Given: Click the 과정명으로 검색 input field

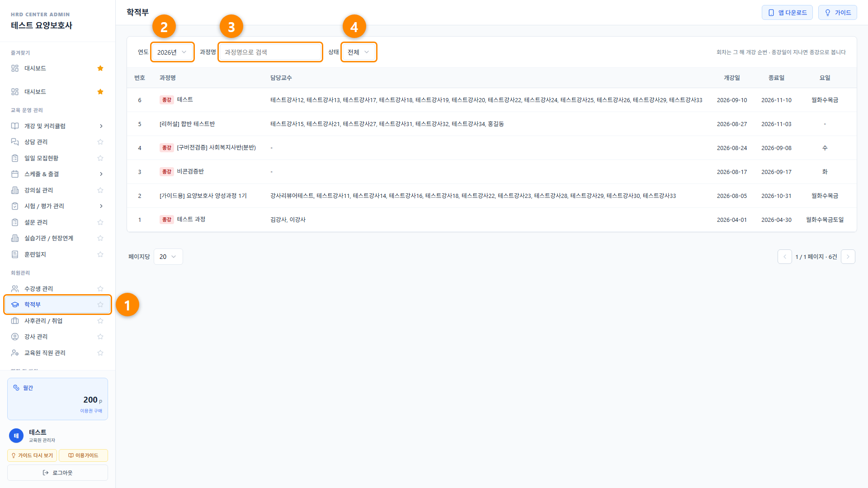Looking at the screenshot, I should pos(270,52).
